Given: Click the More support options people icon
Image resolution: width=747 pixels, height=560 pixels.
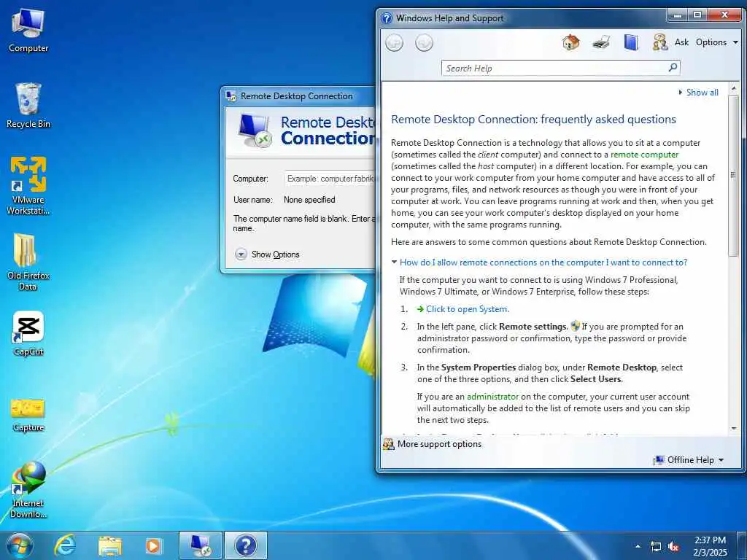Looking at the screenshot, I should 389,444.
